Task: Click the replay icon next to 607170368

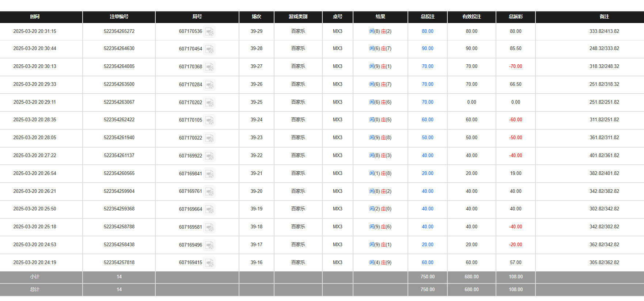Action: [x=209, y=67]
